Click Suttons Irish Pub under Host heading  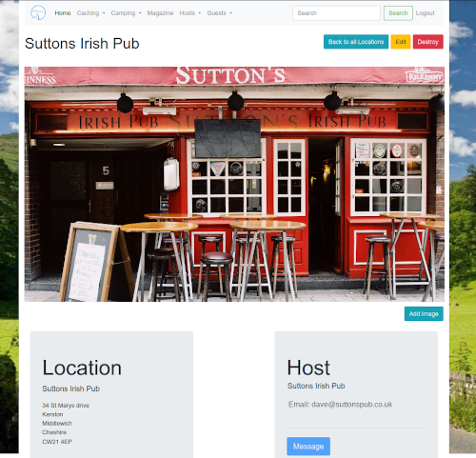click(x=316, y=386)
